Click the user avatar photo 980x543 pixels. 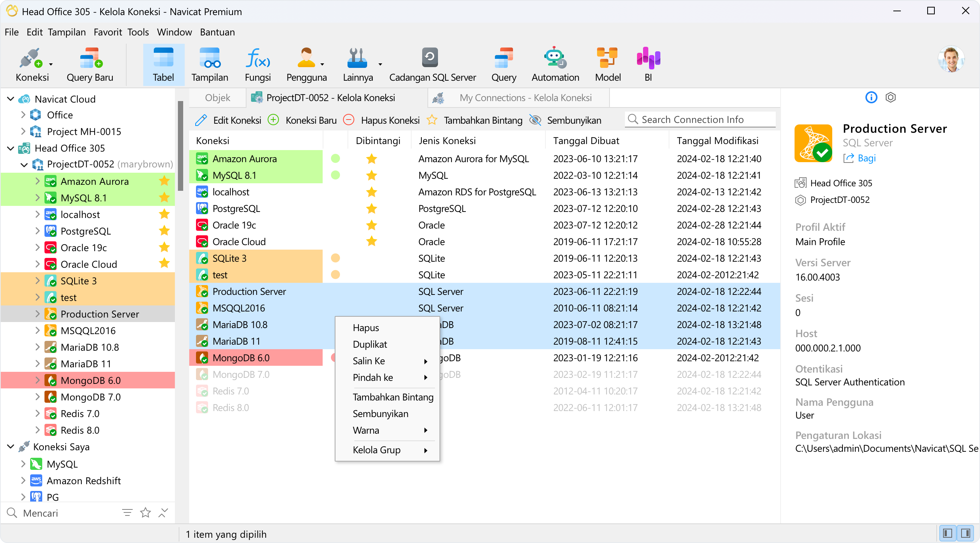951,59
